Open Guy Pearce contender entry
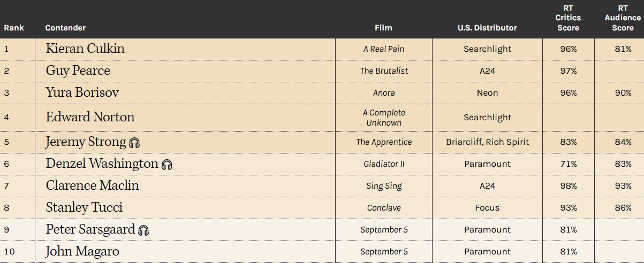The image size is (644, 263). tap(78, 71)
